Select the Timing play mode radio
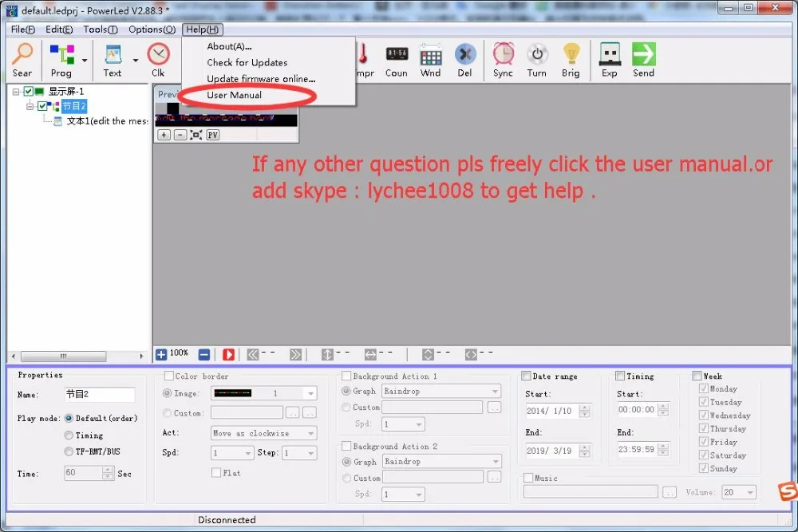 pos(69,435)
